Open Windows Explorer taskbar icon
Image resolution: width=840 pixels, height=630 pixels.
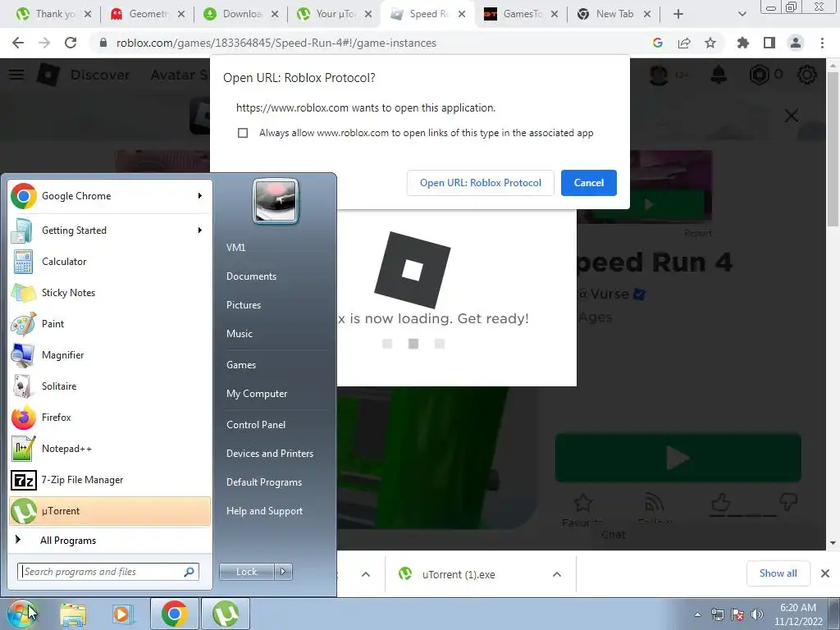tap(73, 614)
